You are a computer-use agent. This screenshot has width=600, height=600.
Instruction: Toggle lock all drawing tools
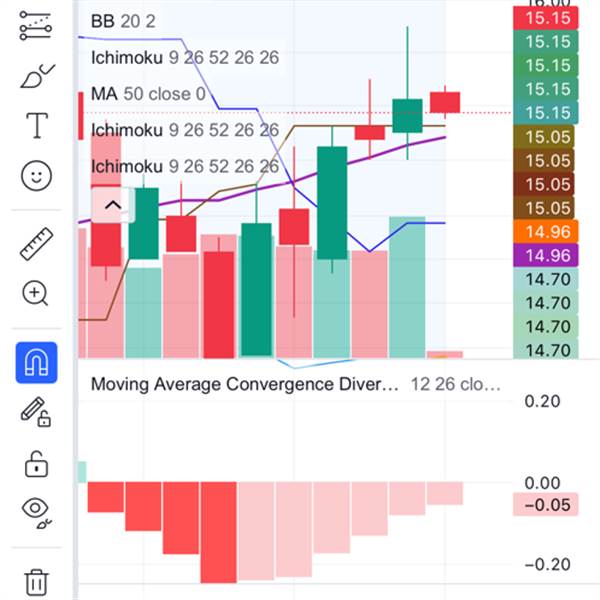(x=36, y=464)
